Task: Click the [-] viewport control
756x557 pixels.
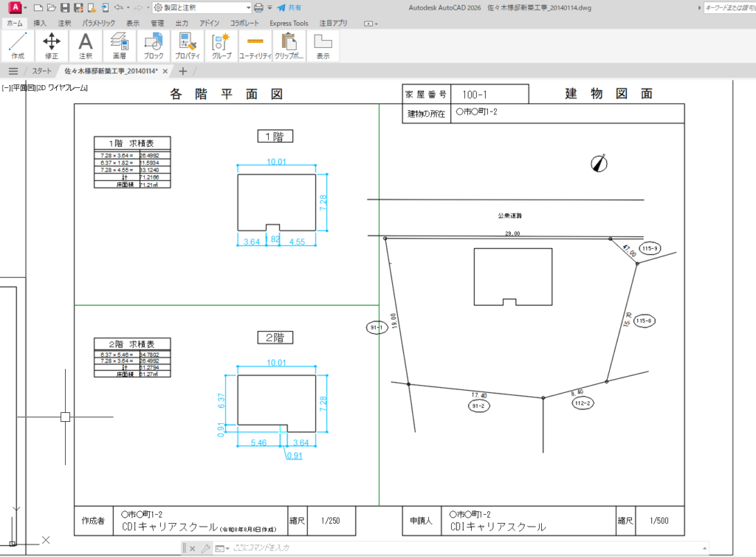Action: [6, 88]
